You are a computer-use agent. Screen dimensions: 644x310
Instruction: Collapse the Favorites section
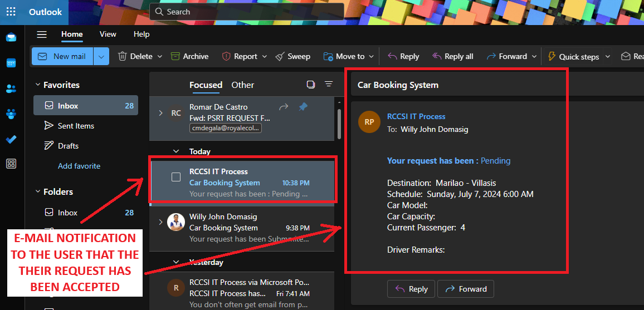point(38,85)
